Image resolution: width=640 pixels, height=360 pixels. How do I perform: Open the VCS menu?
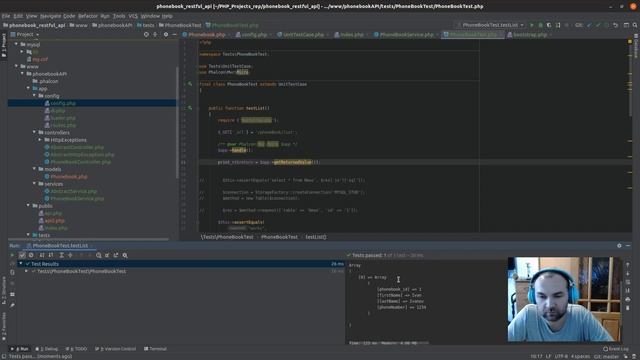133,16
